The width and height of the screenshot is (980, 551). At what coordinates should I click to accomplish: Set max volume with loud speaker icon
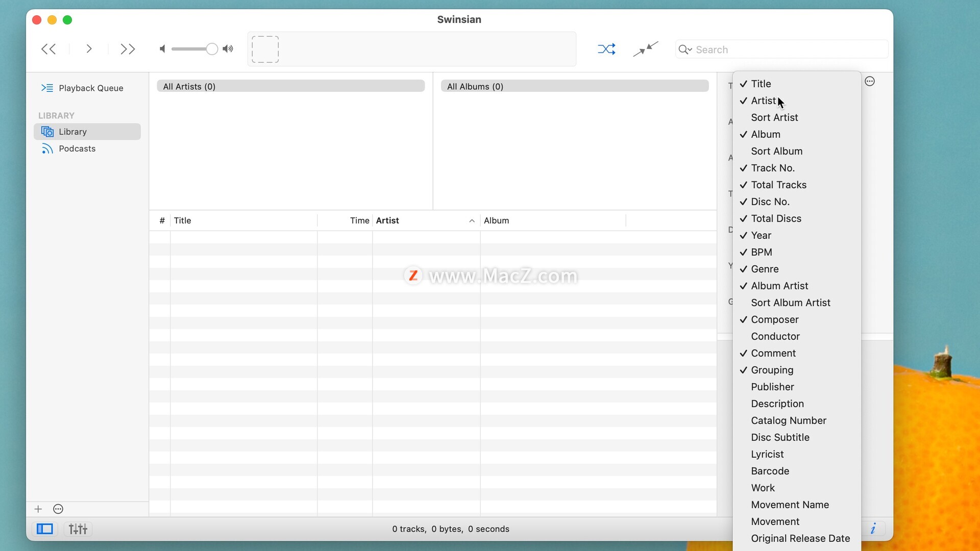pyautogui.click(x=228, y=49)
